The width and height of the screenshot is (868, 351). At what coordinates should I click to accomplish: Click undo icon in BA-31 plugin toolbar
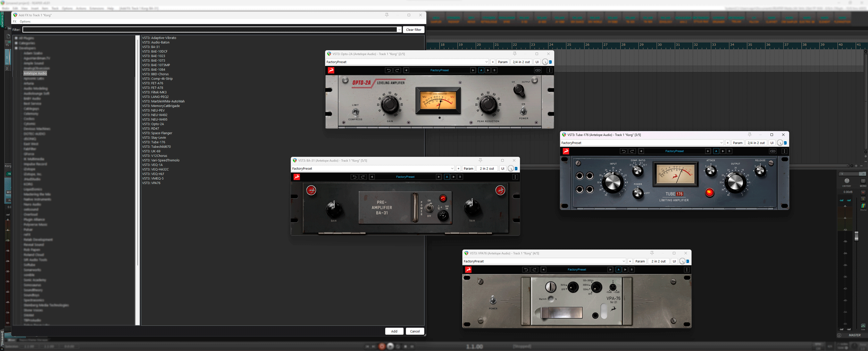coord(354,177)
